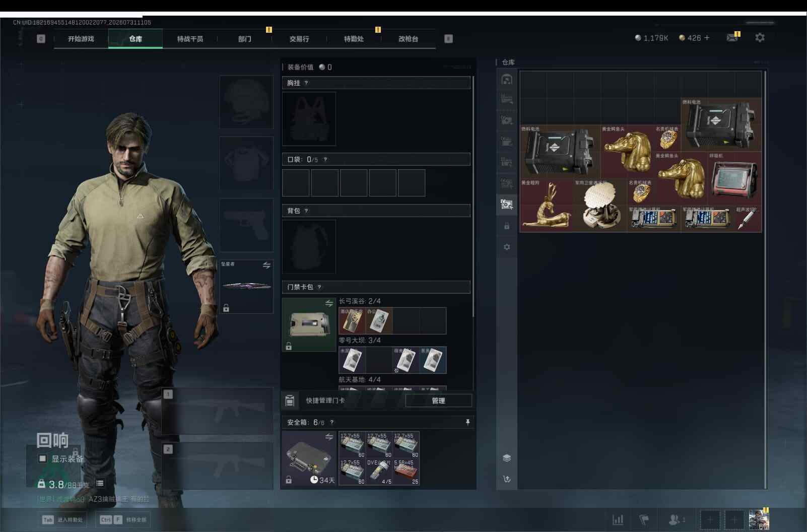Click the Ctrl F 转移全部 button
Image resolution: width=807 pixels, height=532 pixels.
123,519
